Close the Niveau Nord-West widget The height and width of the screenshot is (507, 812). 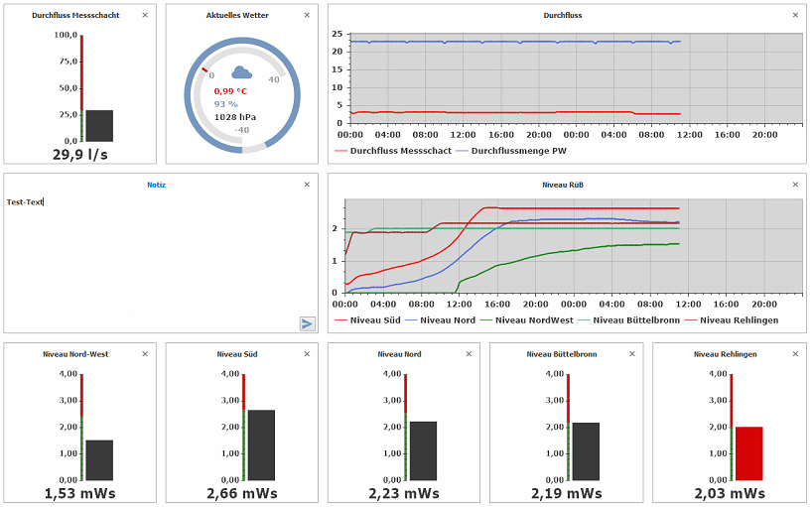[145, 354]
